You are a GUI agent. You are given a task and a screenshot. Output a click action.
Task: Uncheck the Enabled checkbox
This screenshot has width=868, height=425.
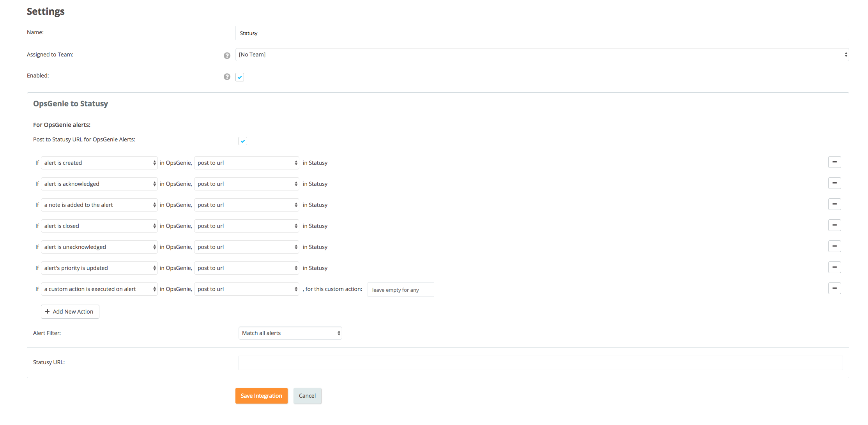pos(240,77)
